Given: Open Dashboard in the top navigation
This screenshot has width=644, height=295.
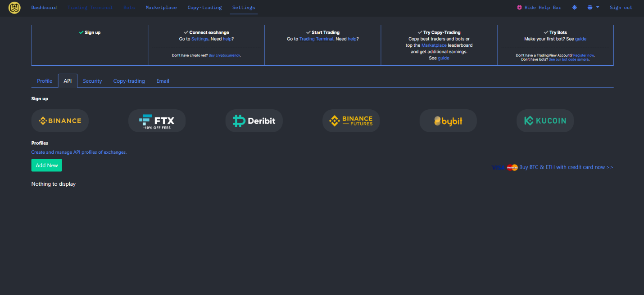Looking at the screenshot, I should pos(44,8).
